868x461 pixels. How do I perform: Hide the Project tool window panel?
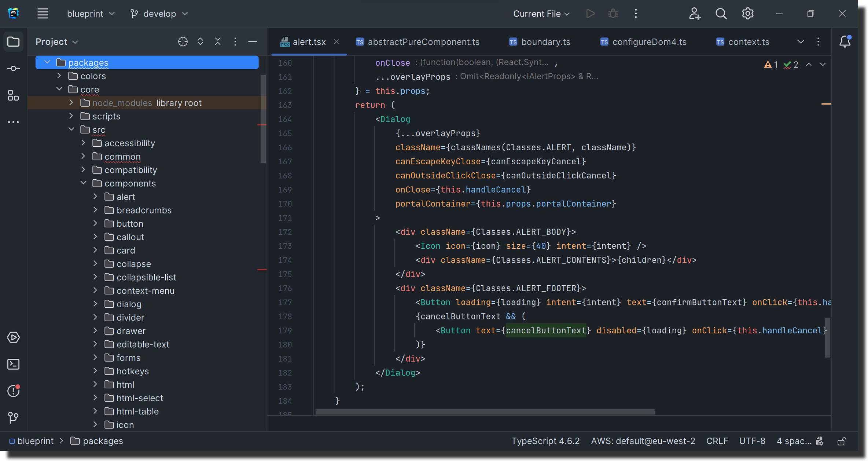pos(253,42)
